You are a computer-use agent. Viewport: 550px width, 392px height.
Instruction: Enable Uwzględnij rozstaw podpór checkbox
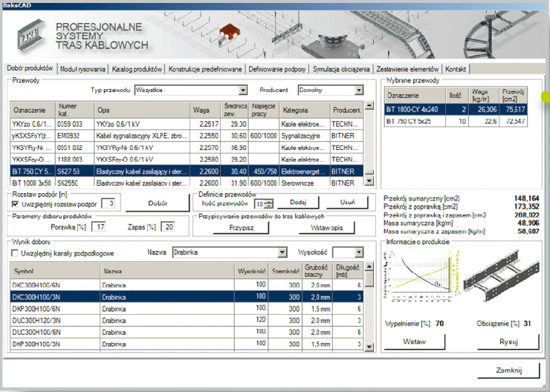[16, 203]
